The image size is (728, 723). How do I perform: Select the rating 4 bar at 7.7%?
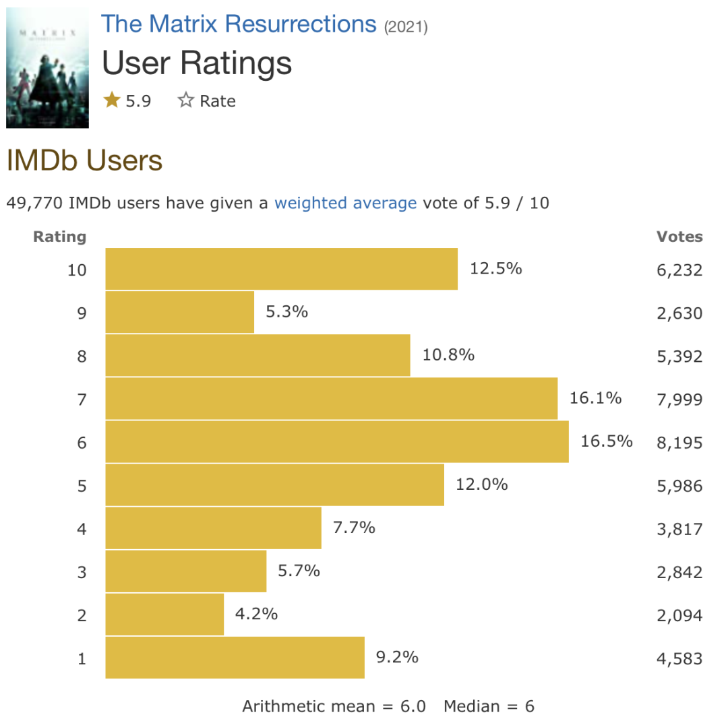pos(214,528)
